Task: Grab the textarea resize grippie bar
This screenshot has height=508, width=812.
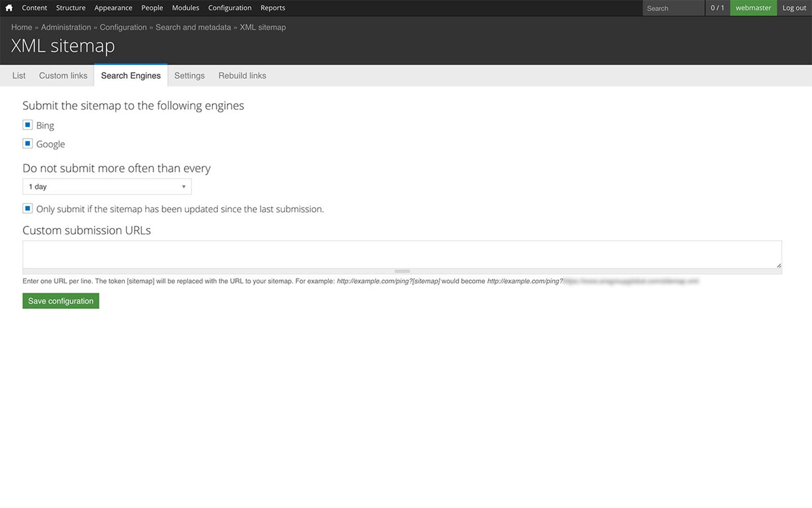Action: (402, 271)
